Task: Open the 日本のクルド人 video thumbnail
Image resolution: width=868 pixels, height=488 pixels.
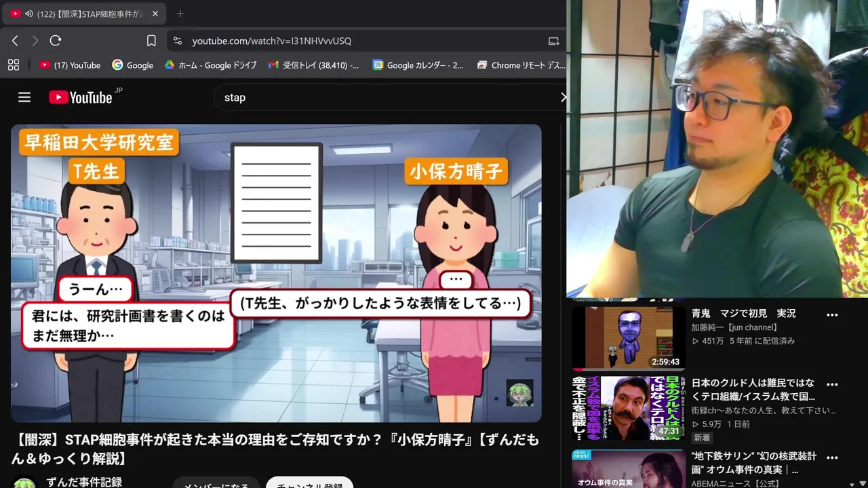Action: pos(628,408)
